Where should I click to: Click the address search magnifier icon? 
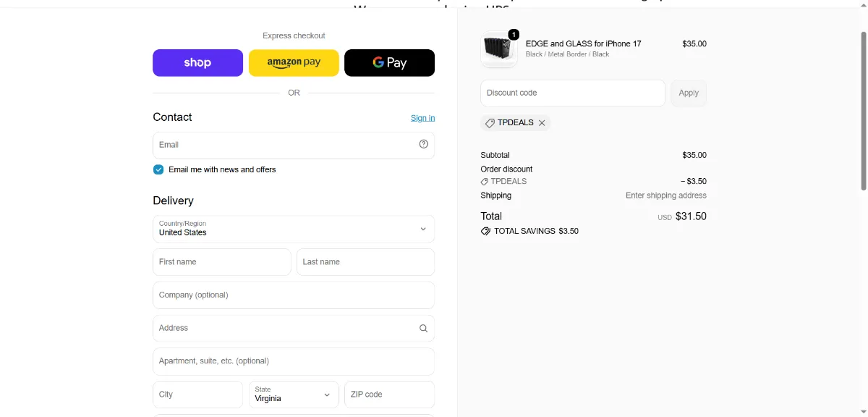tap(424, 328)
